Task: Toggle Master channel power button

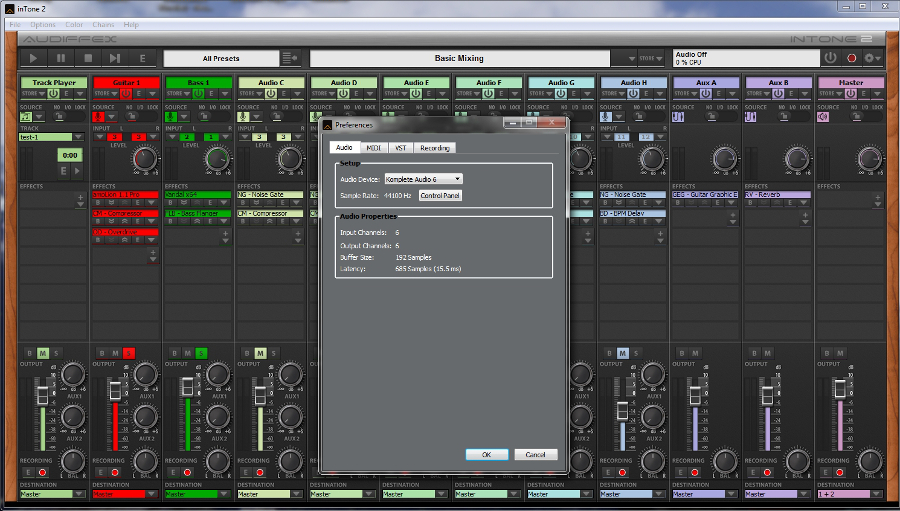Action: (851, 94)
